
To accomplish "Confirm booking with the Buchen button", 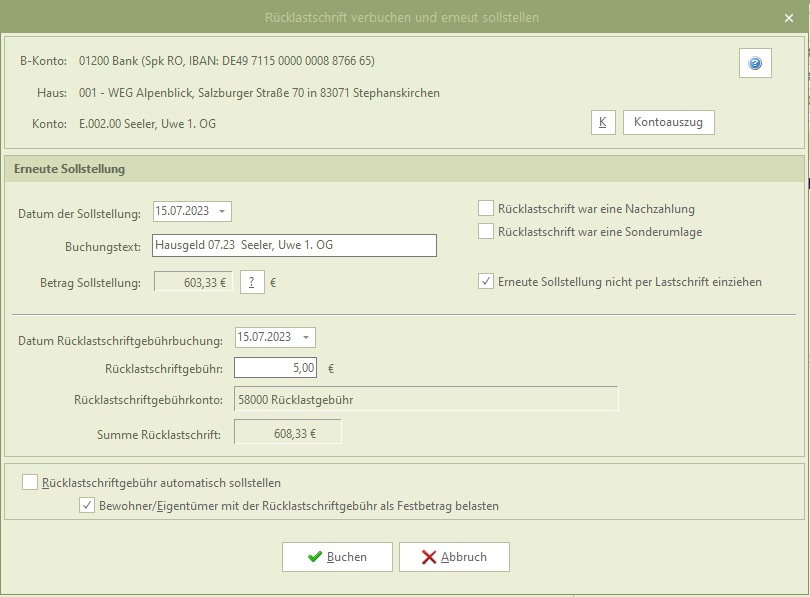I will click(336, 556).
